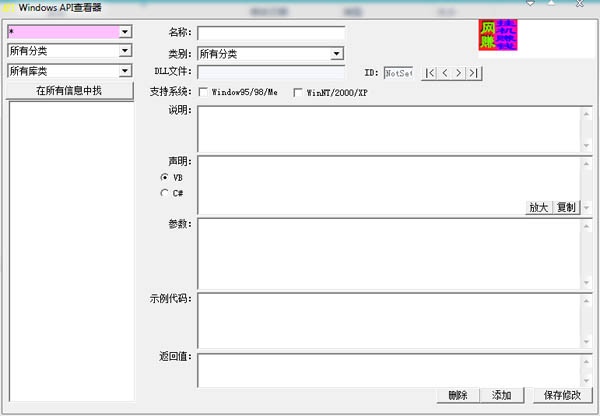600x416 pixels.
Task: Open the colorful 网赚 banner image
Action: click(498, 35)
